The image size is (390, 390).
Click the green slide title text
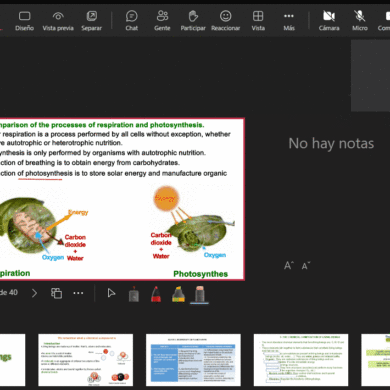pos(101,125)
